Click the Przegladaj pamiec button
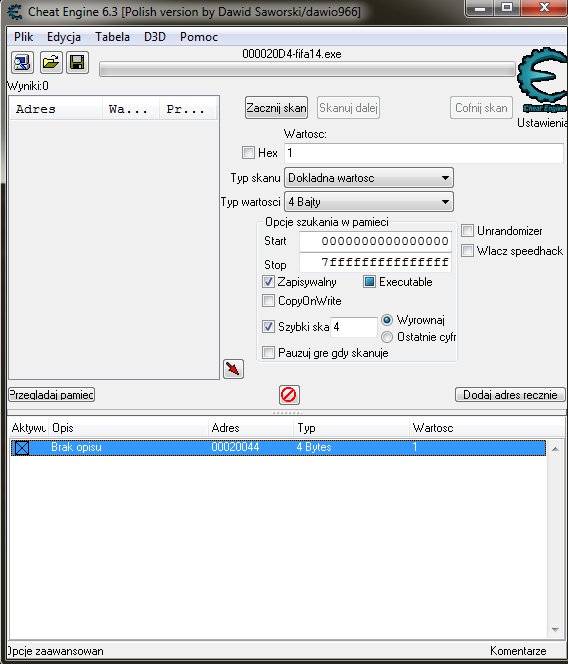568x664 pixels. point(51,395)
